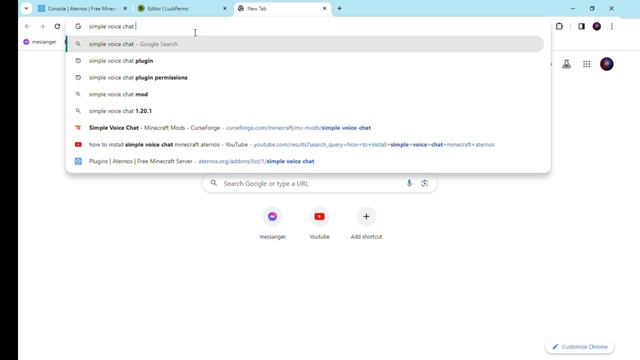Open the tab search dropdown arrow
The width and height of the screenshot is (640, 360).
coord(26,8)
